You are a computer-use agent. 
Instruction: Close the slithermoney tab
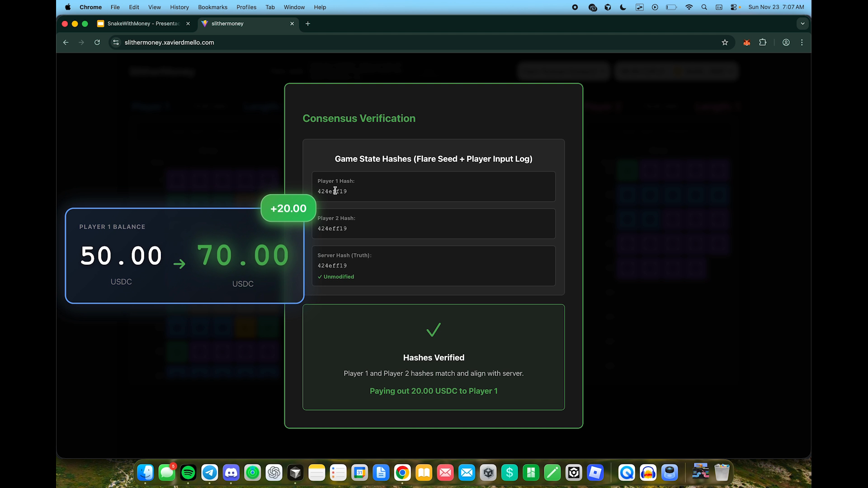click(292, 23)
